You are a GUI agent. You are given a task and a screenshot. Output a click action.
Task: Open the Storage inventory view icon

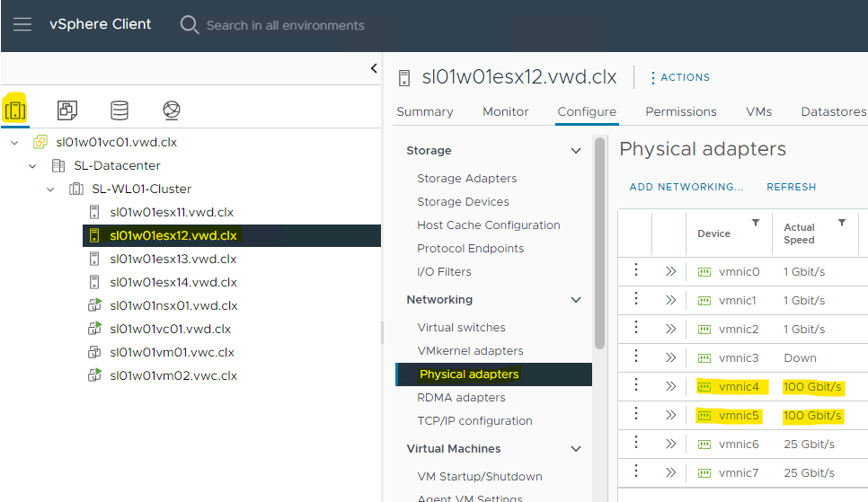(x=120, y=110)
